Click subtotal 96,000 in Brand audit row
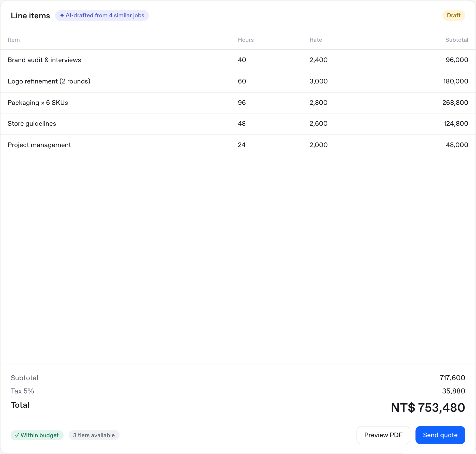Image resolution: width=476 pixels, height=454 pixels. [457, 60]
